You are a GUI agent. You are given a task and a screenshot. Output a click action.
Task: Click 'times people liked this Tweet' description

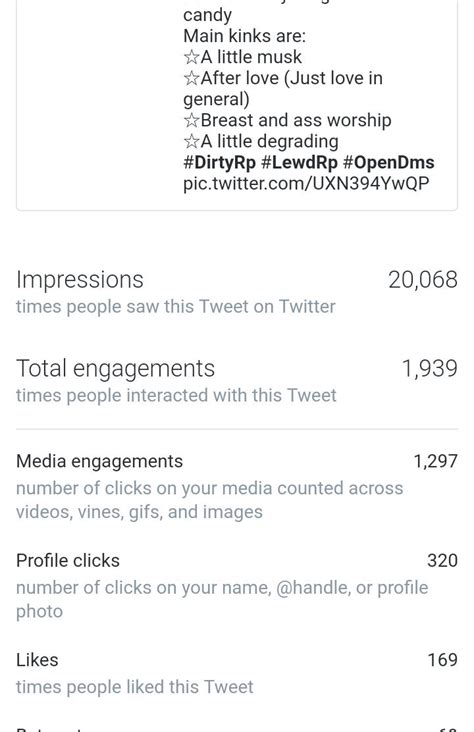(x=134, y=687)
